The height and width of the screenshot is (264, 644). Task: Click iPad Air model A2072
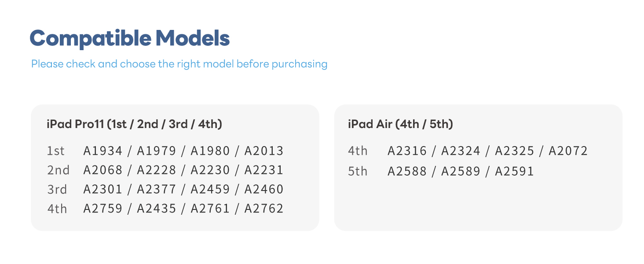[568, 151]
